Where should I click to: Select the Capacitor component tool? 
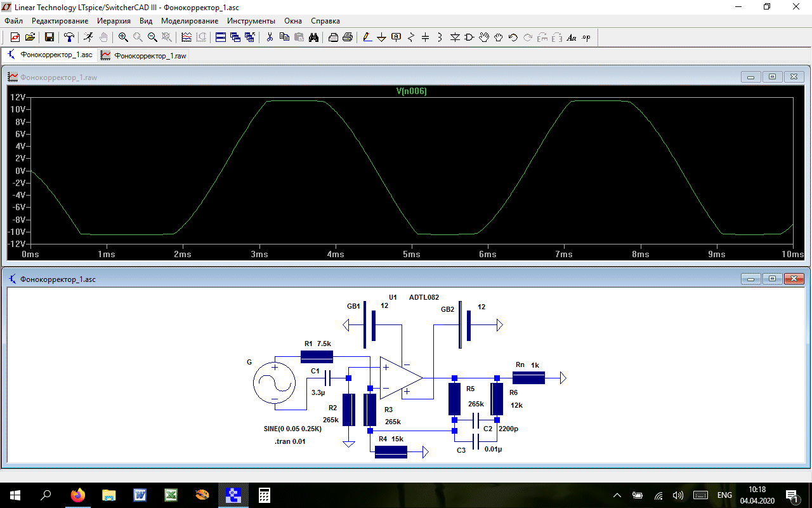click(426, 37)
